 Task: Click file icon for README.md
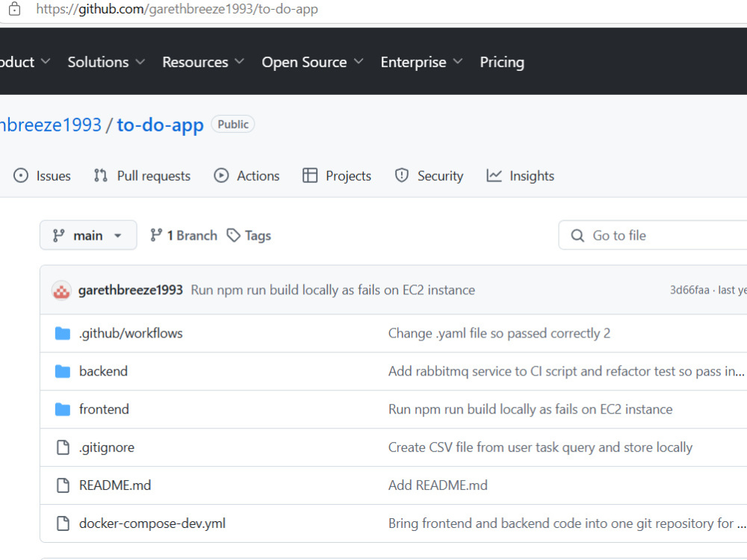(63, 485)
